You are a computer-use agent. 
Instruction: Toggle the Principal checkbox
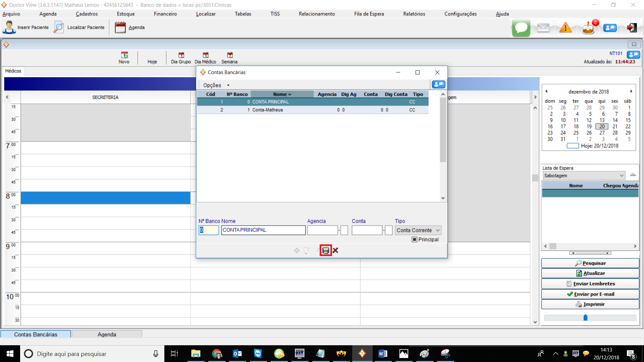pos(415,239)
